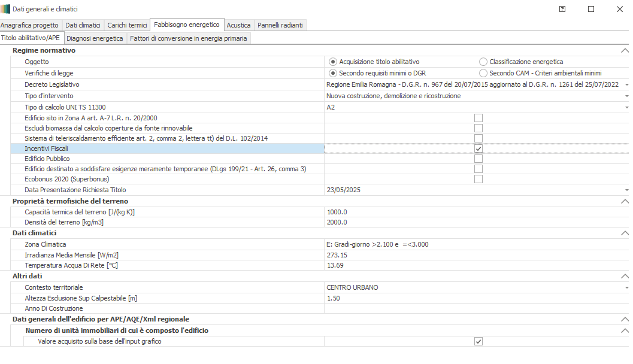Disable the Incentivi Fiscali checkbox

click(x=478, y=148)
